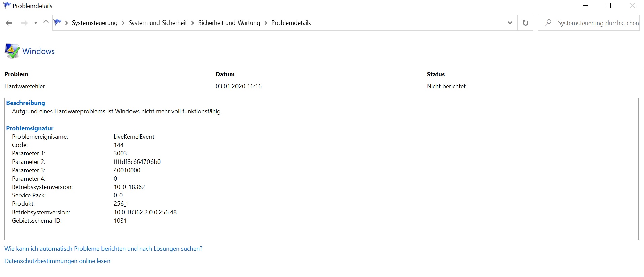
Task: Open address bar history dropdown
Action: 510,23
